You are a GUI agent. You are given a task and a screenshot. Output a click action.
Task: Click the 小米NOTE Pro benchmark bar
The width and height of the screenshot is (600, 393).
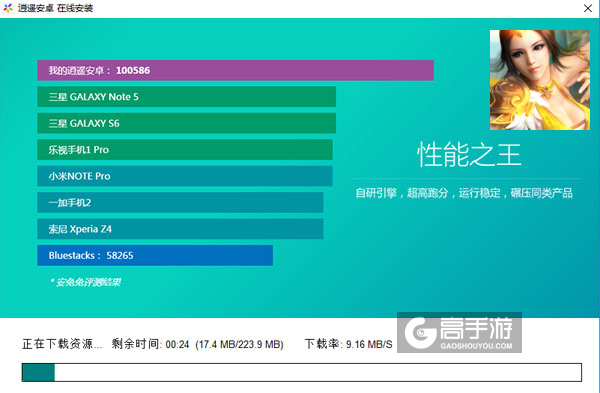coord(185,176)
